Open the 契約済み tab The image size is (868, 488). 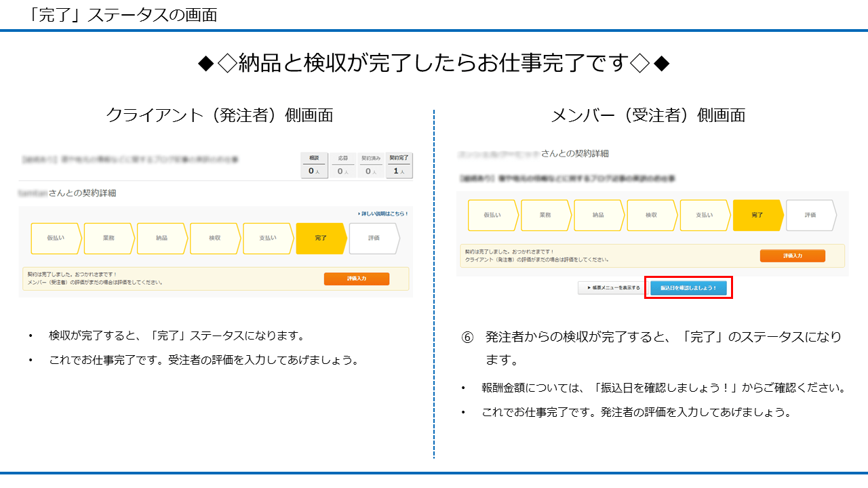370,165
